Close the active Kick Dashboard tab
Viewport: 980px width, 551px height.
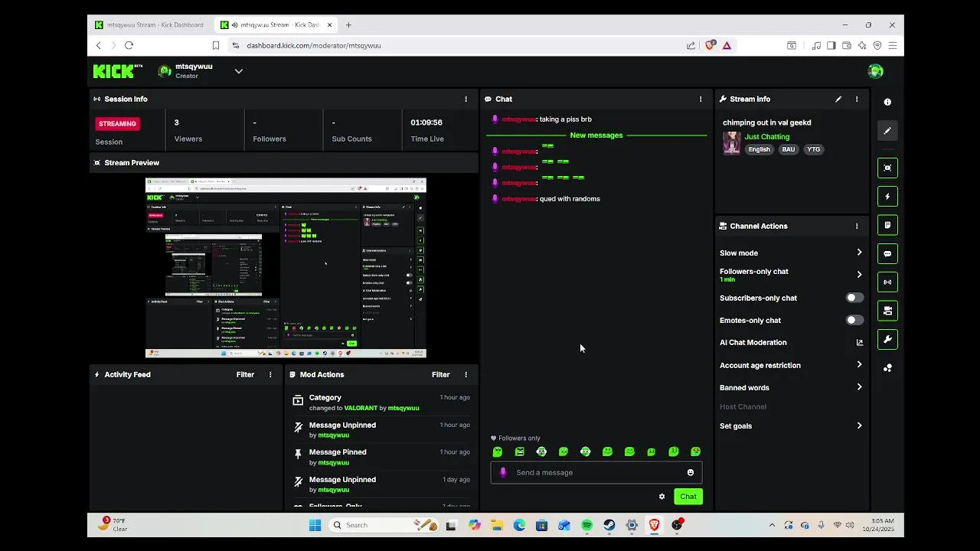click(330, 24)
